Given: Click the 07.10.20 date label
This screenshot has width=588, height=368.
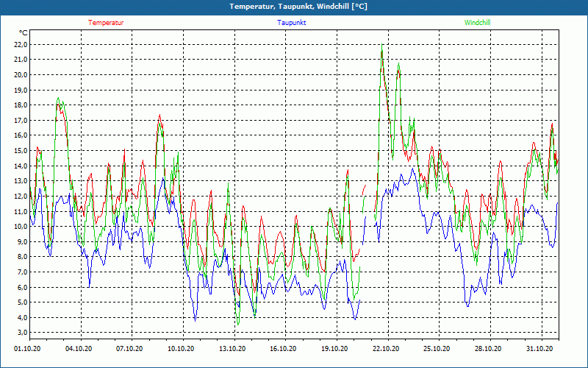Looking at the screenshot, I should click(x=130, y=350).
